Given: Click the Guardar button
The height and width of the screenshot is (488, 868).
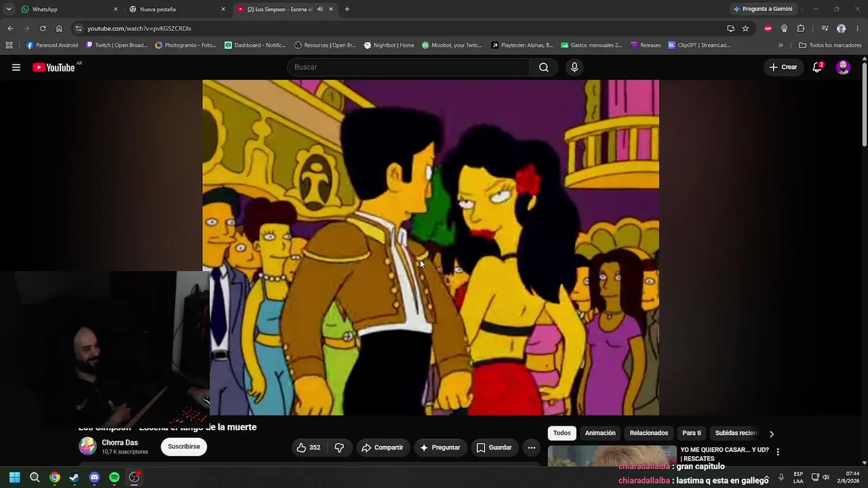Looking at the screenshot, I should [x=494, y=447].
